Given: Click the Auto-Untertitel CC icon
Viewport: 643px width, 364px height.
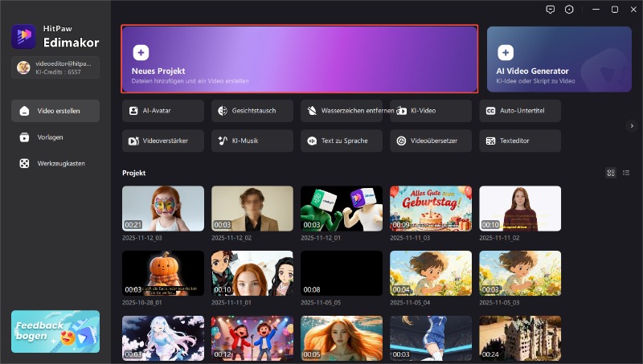Looking at the screenshot, I should (490, 111).
